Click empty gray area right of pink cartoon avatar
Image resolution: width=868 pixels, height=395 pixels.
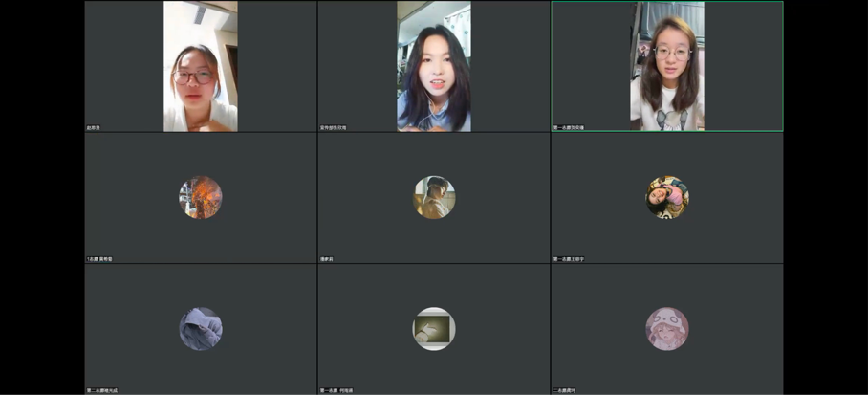click(x=736, y=329)
